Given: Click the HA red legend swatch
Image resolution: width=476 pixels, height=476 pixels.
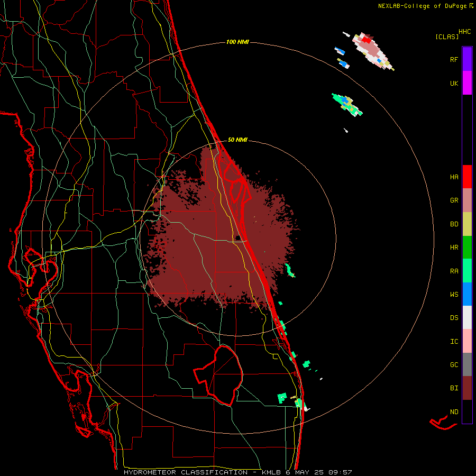Looking at the screenshot, I should pos(467,177).
